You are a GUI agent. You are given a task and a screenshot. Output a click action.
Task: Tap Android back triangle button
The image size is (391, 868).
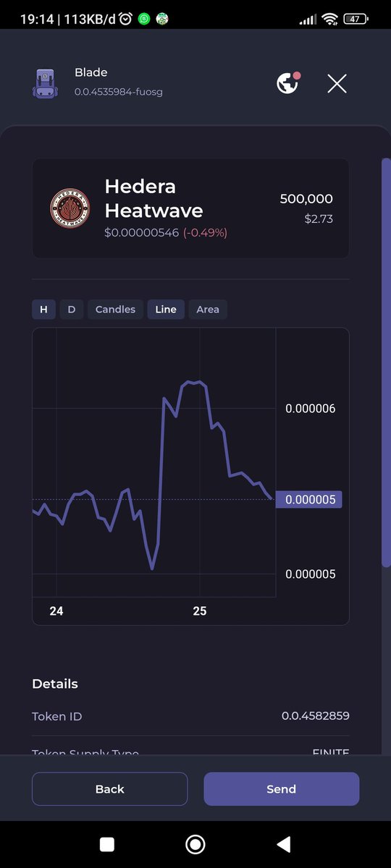284,844
